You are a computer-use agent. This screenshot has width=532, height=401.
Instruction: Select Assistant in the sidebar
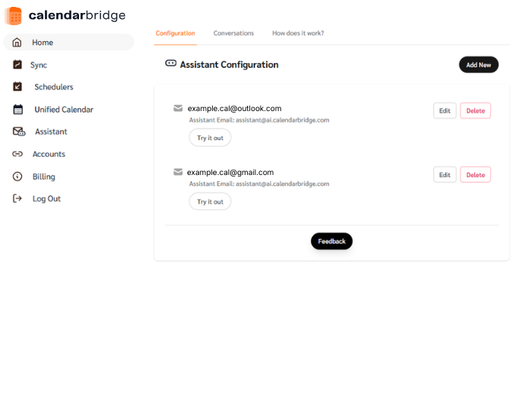(51, 132)
